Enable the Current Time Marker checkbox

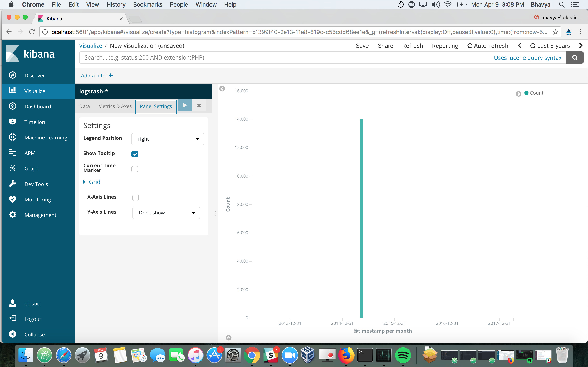click(x=135, y=169)
